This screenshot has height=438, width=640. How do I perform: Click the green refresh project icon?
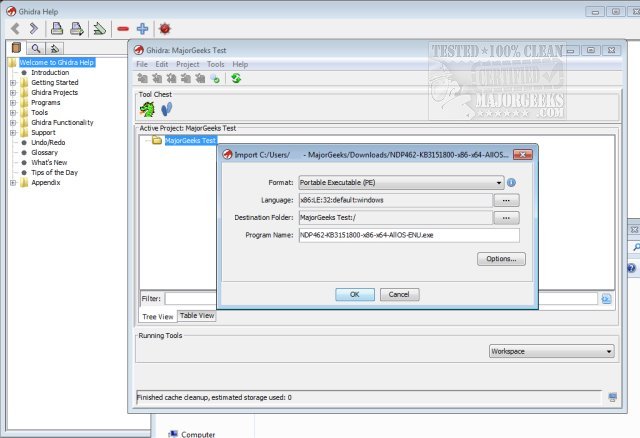tap(236, 78)
